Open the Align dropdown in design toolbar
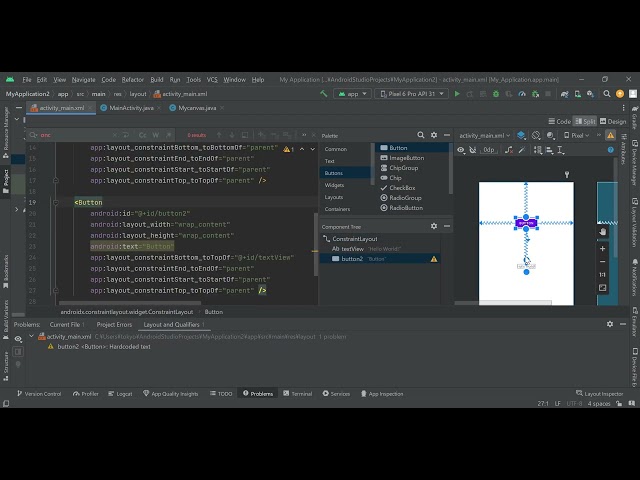The width and height of the screenshot is (640, 480). tap(550, 150)
